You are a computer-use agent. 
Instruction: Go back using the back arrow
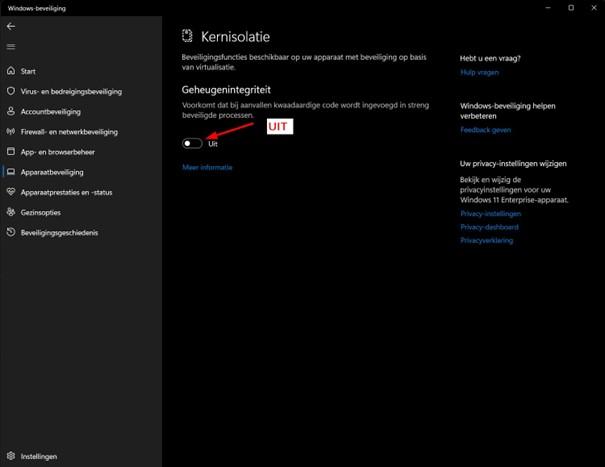[x=11, y=26]
